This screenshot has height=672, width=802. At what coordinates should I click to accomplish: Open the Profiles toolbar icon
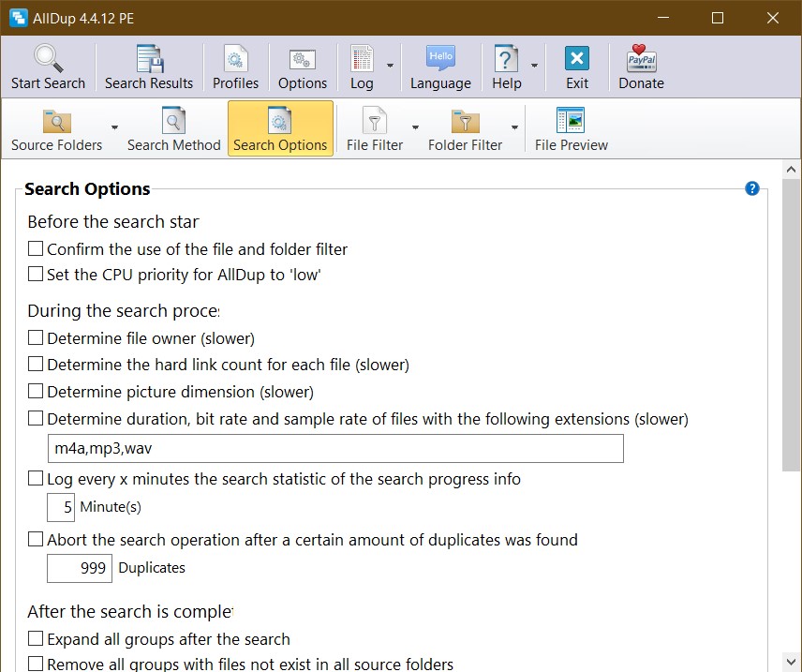coord(235,58)
